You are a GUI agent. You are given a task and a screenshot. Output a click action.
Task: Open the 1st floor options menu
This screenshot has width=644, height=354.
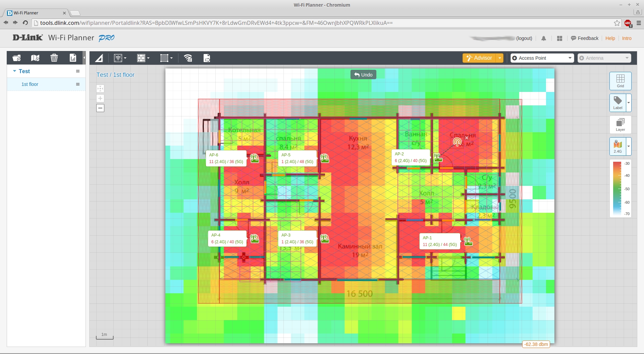coord(78,84)
